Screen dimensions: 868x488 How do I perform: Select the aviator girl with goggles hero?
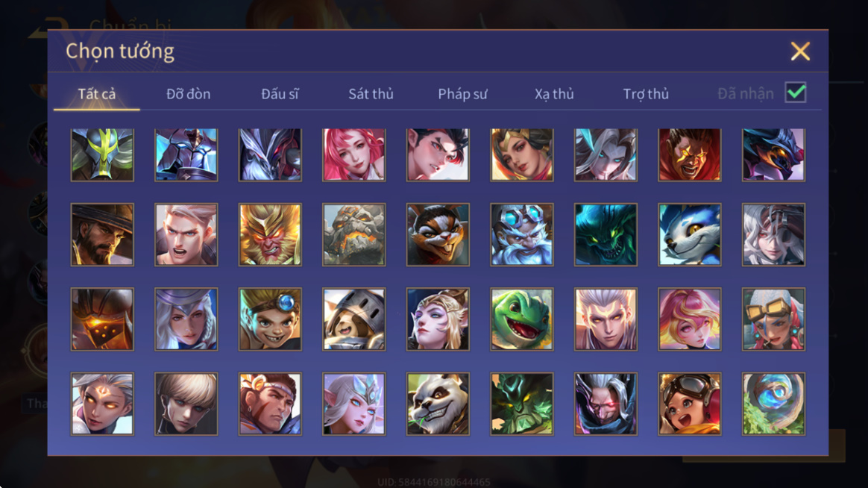689,404
